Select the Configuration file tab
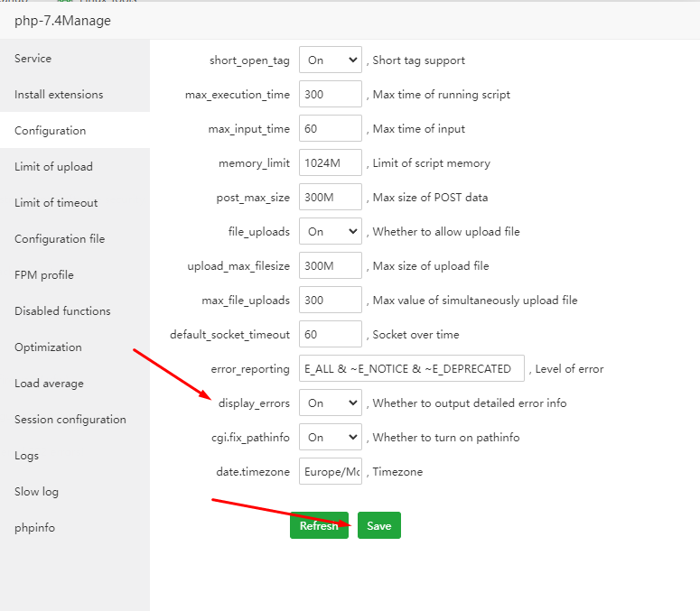Viewport: 700px width, 611px height. 60,239
